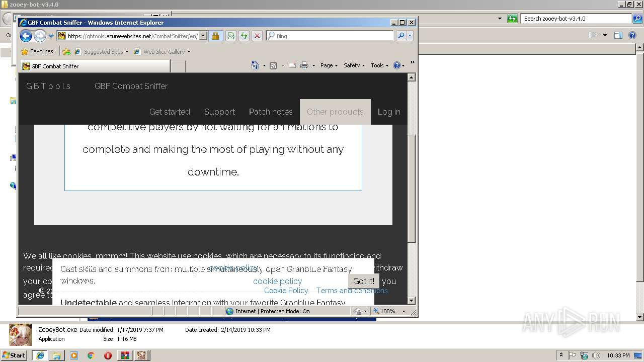Select the GBF Combat Sniffer tab
Viewport: 644px width, 362px height.
pos(95,66)
